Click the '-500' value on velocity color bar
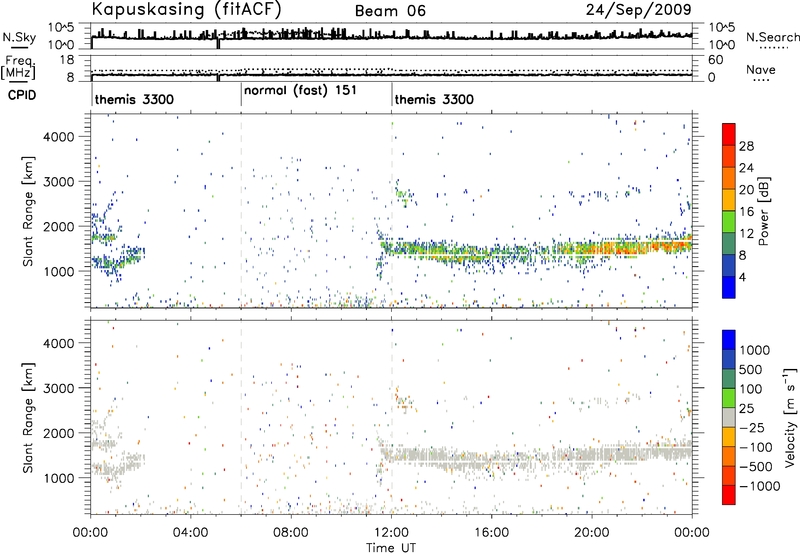 (x=756, y=467)
